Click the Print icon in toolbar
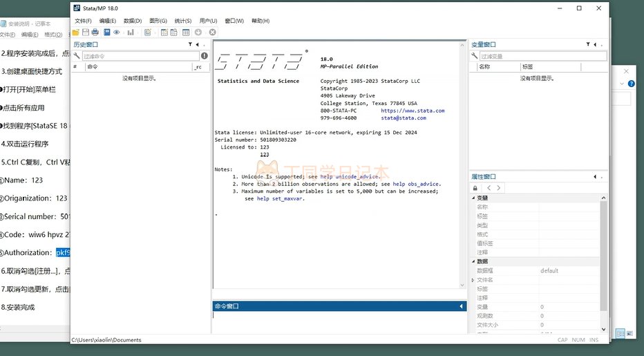 95,32
